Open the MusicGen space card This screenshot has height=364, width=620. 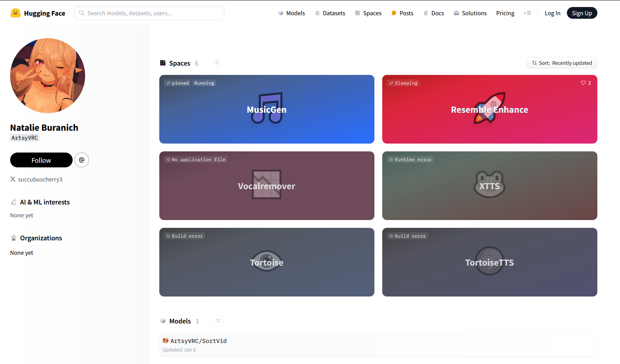click(x=267, y=109)
